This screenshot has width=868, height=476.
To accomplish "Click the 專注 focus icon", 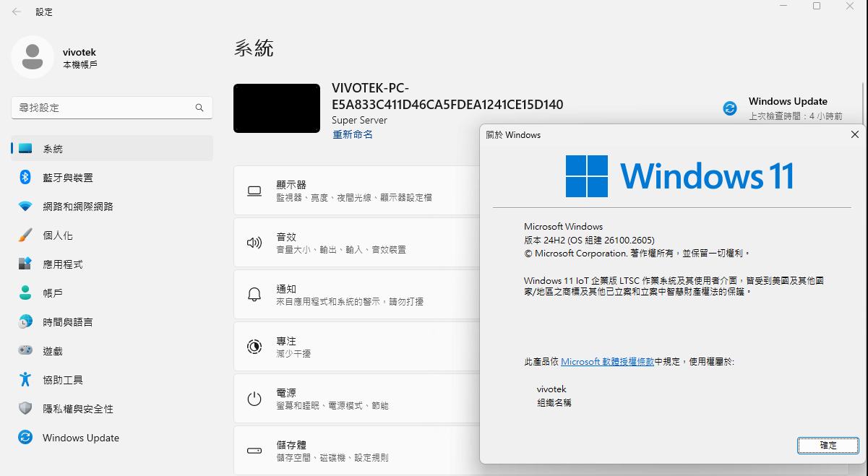I will point(254,347).
